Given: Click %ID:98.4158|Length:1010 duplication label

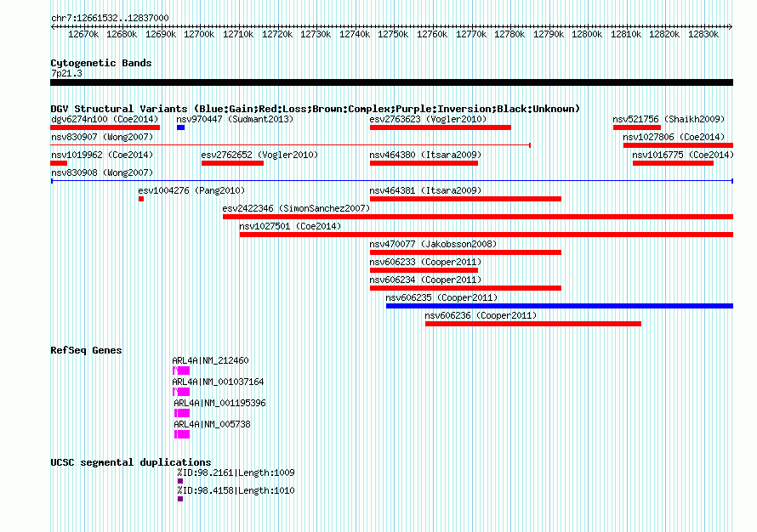Looking at the screenshot, I should (236, 490).
